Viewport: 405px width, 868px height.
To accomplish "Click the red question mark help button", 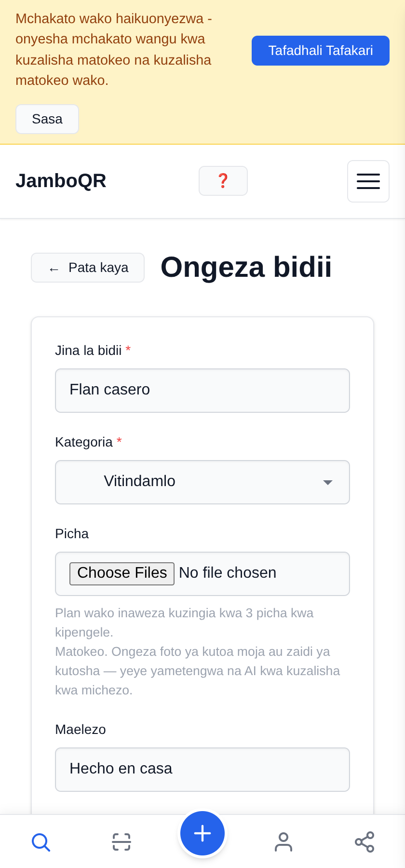I will tap(223, 181).
